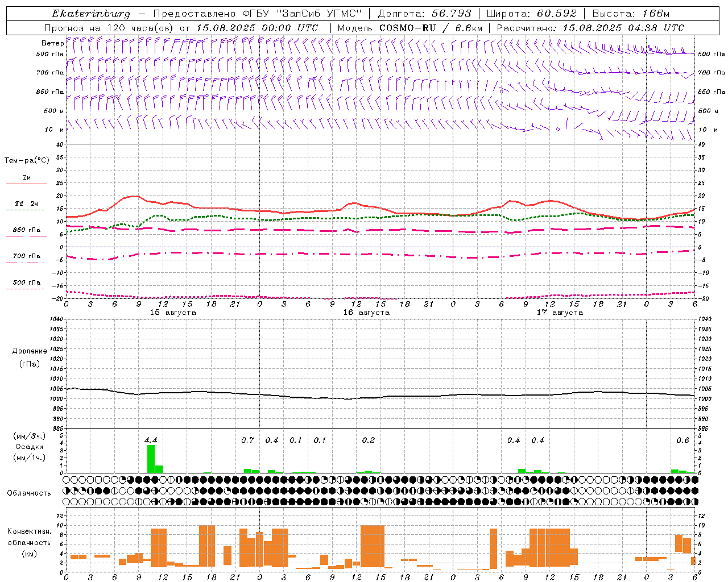Click the Облачность cloud cover label
The height and width of the screenshot is (582, 728).
[x=29, y=493]
